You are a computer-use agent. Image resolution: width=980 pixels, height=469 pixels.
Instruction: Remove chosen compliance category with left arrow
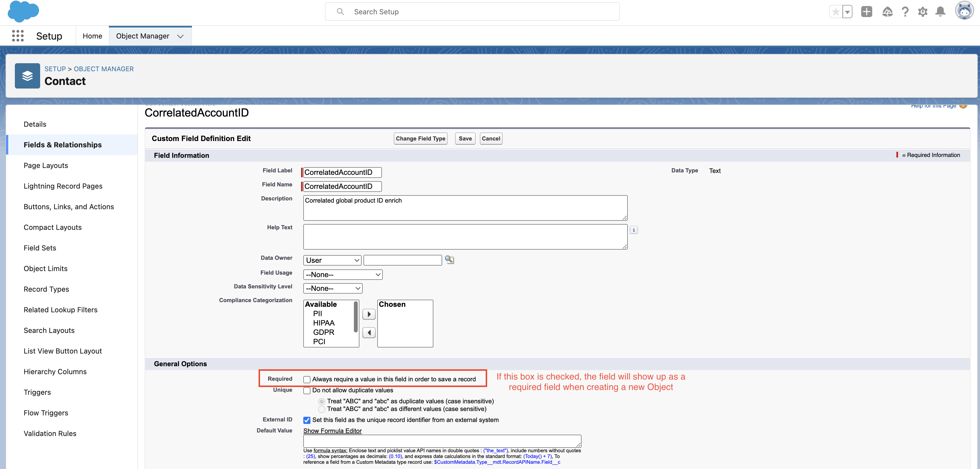[369, 333]
